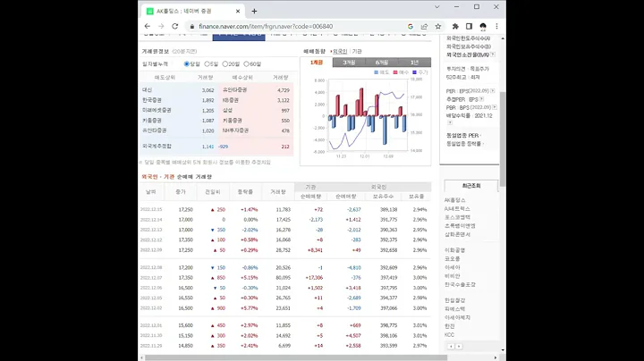Go to next page of 최근조회 list

coord(459,347)
